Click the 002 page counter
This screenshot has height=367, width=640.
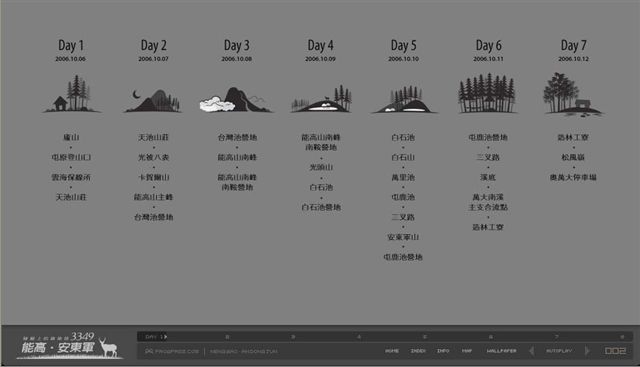(615, 351)
